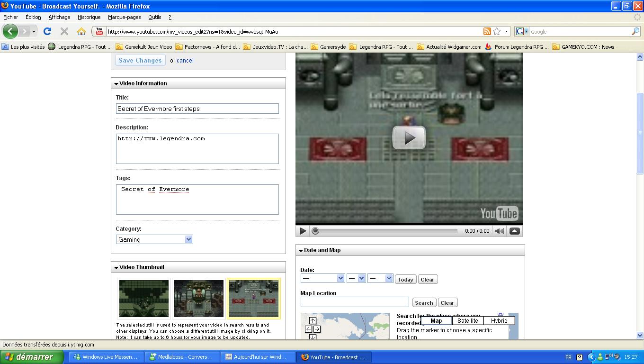This screenshot has width=644, height=364.
Task: Mute the video with the speaker icon
Action: tap(499, 231)
